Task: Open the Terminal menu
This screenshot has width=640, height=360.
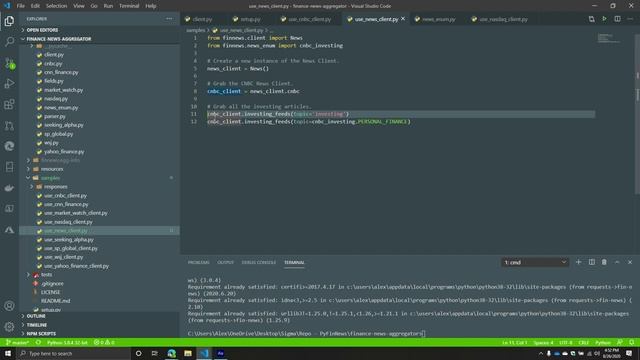Action: (x=129, y=6)
